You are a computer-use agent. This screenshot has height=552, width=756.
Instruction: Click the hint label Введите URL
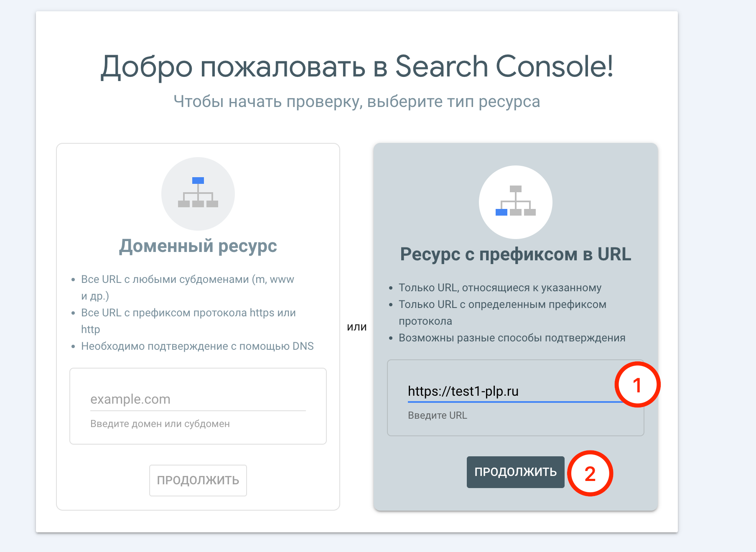(x=438, y=415)
